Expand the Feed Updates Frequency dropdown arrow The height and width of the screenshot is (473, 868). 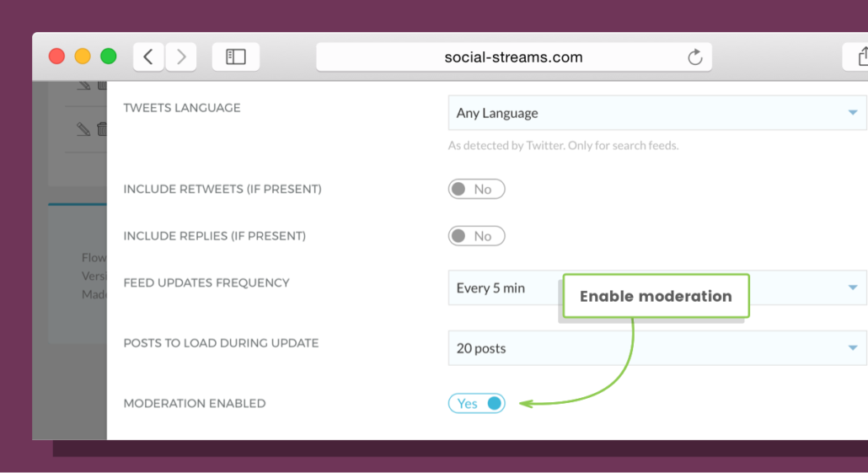pos(853,288)
